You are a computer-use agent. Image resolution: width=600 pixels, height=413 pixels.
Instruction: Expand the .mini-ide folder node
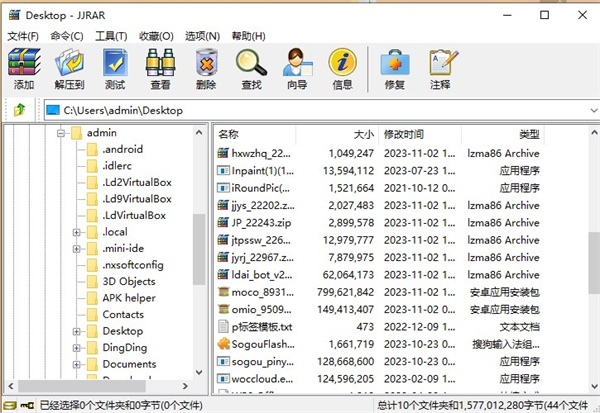pos(77,248)
